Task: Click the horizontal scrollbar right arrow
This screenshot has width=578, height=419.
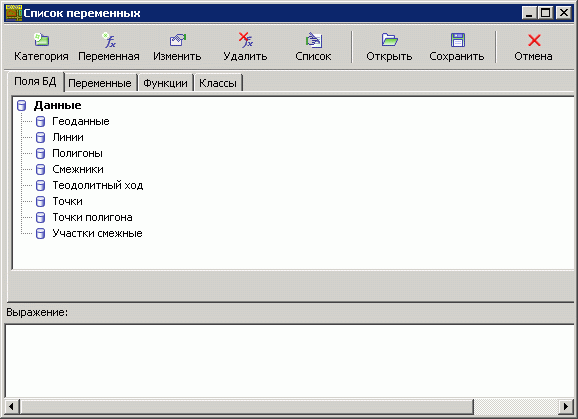Action: (566, 407)
